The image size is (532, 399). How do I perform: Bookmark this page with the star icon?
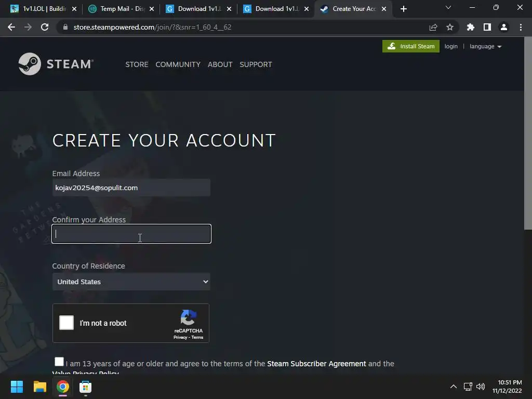tap(450, 27)
